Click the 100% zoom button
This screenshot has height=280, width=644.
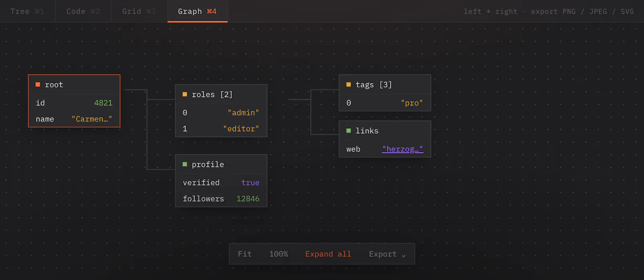click(279, 254)
